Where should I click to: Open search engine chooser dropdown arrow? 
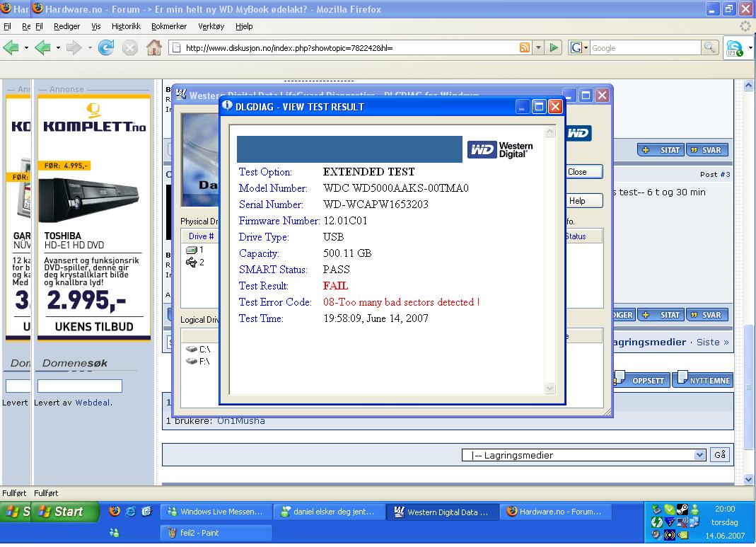(586, 47)
